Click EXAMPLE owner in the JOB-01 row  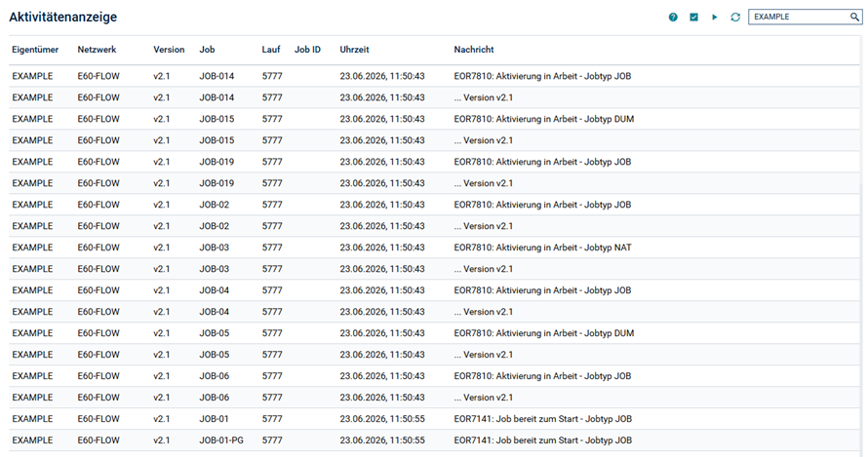click(32, 419)
